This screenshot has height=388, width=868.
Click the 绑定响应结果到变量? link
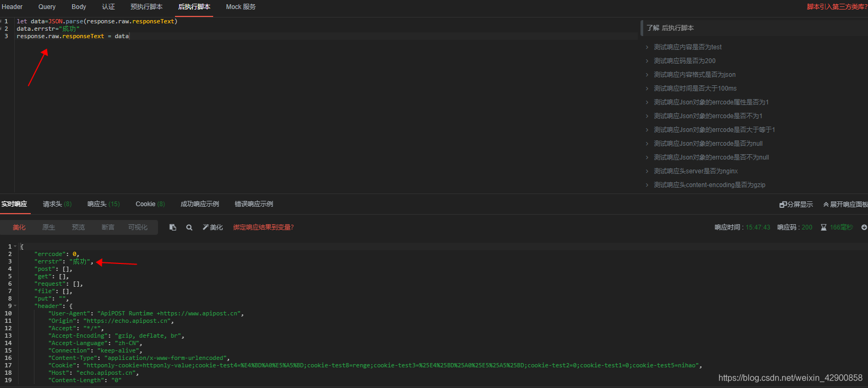[264, 227]
